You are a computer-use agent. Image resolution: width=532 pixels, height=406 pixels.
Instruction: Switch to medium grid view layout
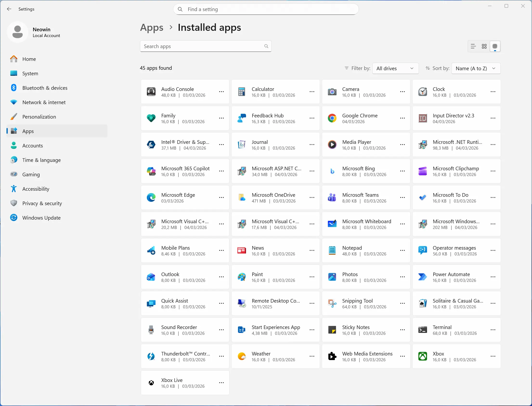pyautogui.click(x=484, y=46)
